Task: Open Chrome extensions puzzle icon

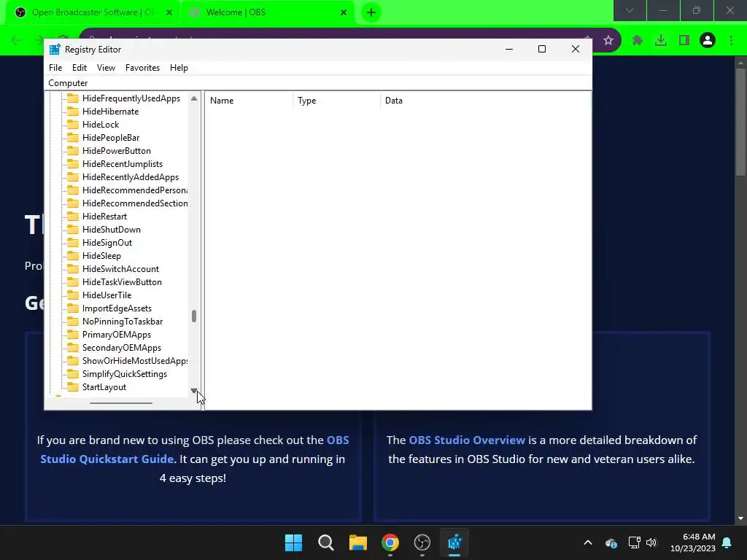Action: tap(638, 41)
